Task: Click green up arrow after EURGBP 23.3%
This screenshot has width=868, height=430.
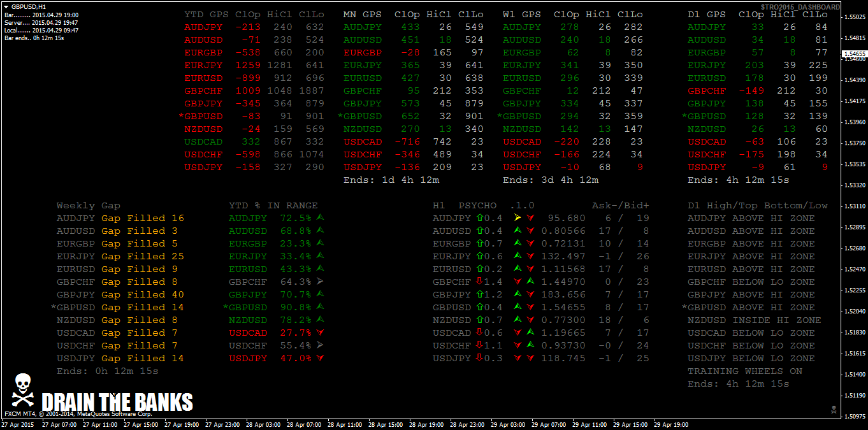Action: [x=320, y=243]
